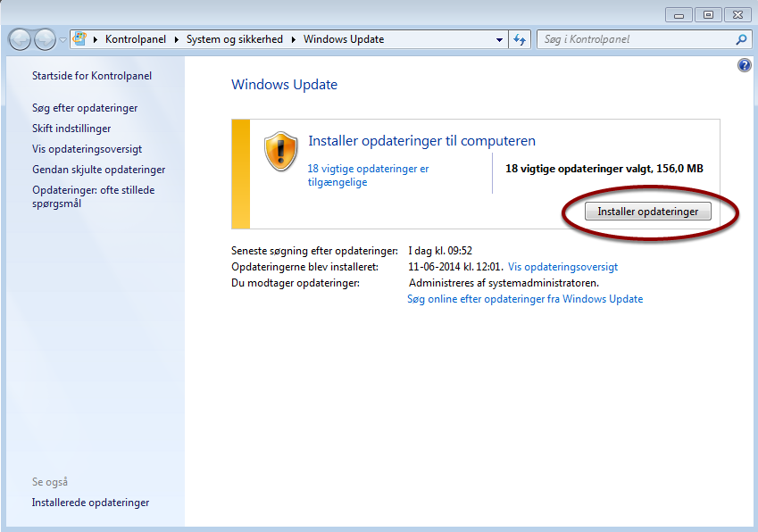Open Vis opdateringsoversigt in sidebar
The height and width of the screenshot is (532, 758).
click(x=87, y=149)
